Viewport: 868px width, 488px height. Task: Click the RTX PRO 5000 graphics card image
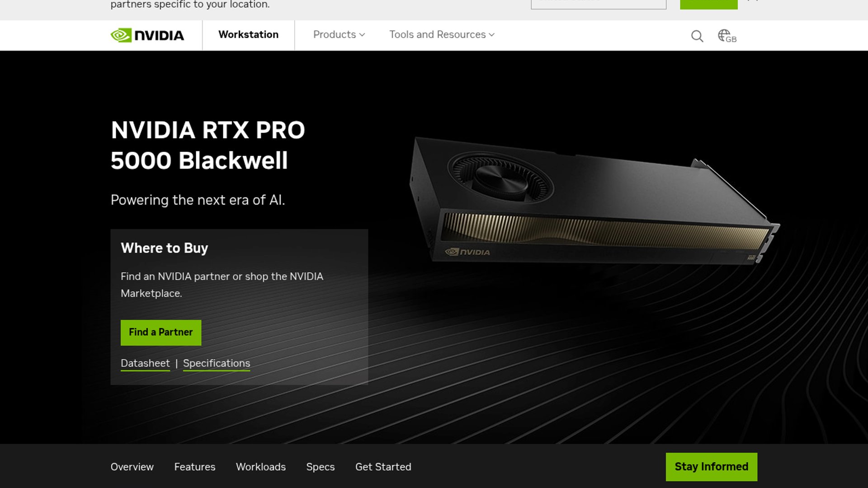pos(594,201)
